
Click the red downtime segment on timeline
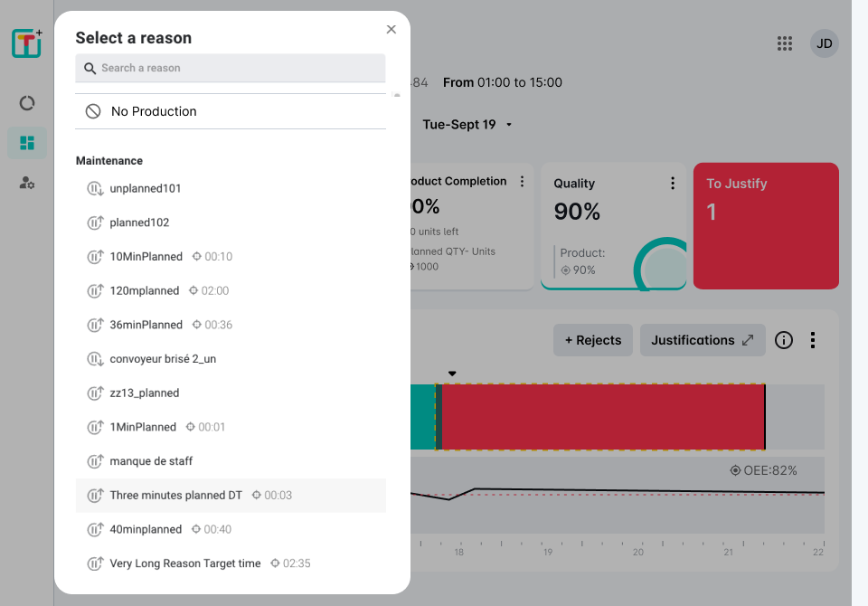(601, 417)
